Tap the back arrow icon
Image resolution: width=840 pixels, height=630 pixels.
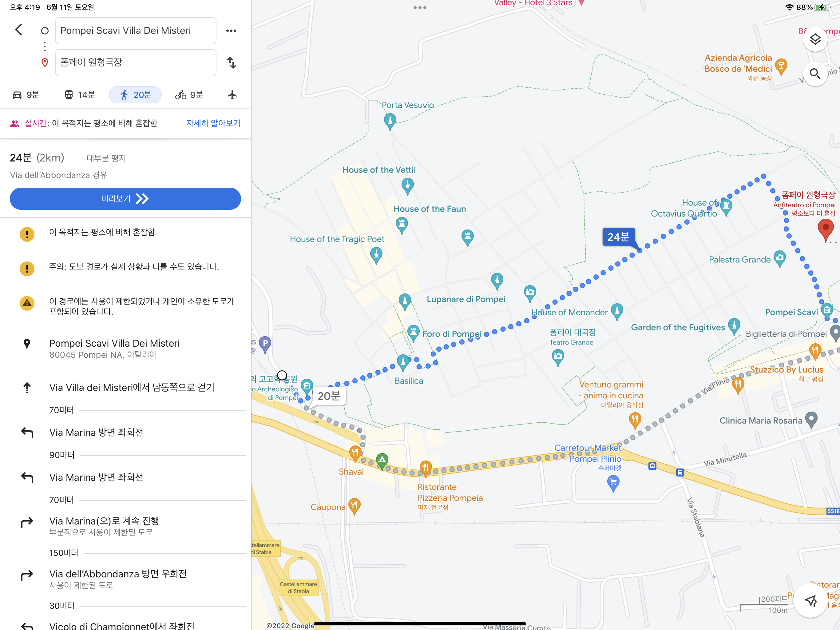pos(19,30)
